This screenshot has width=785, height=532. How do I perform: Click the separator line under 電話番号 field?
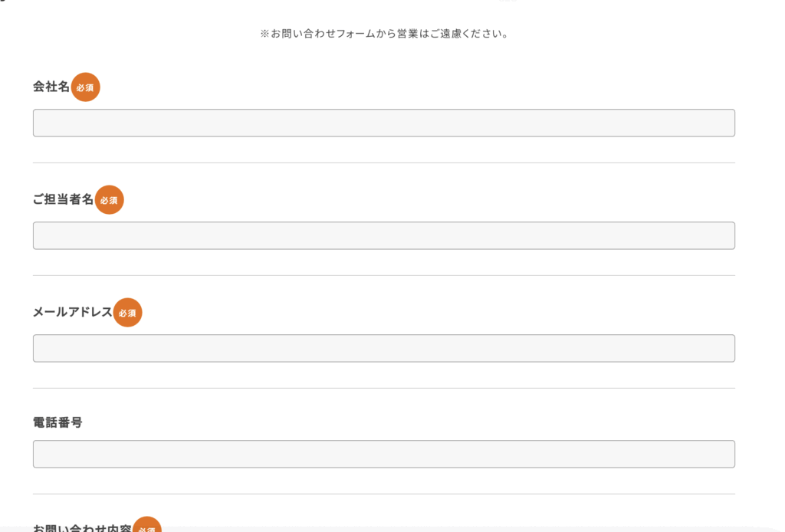(383, 494)
